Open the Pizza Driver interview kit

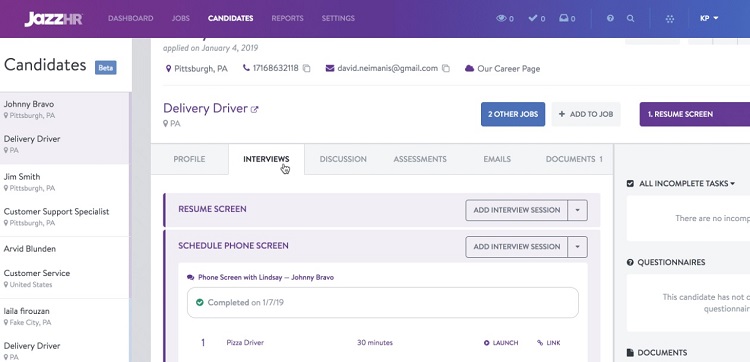click(245, 343)
